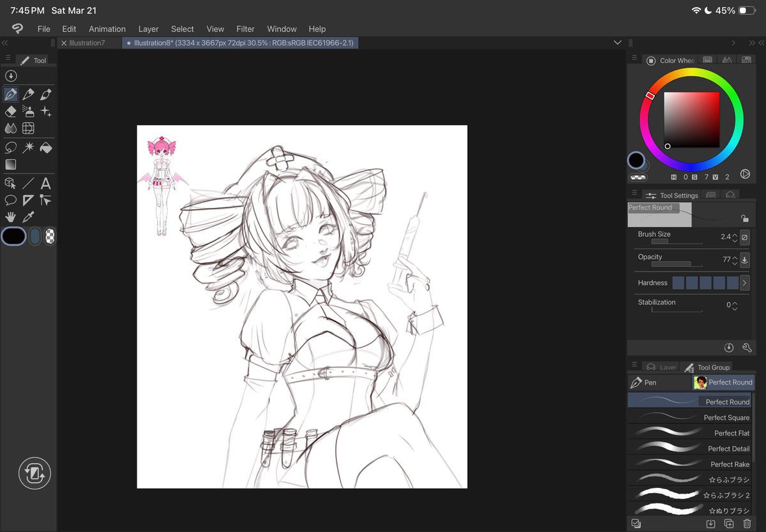This screenshot has height=532, width=766.
Task: Select the main drawing color black swatch
Action: (x=13, y=237)
